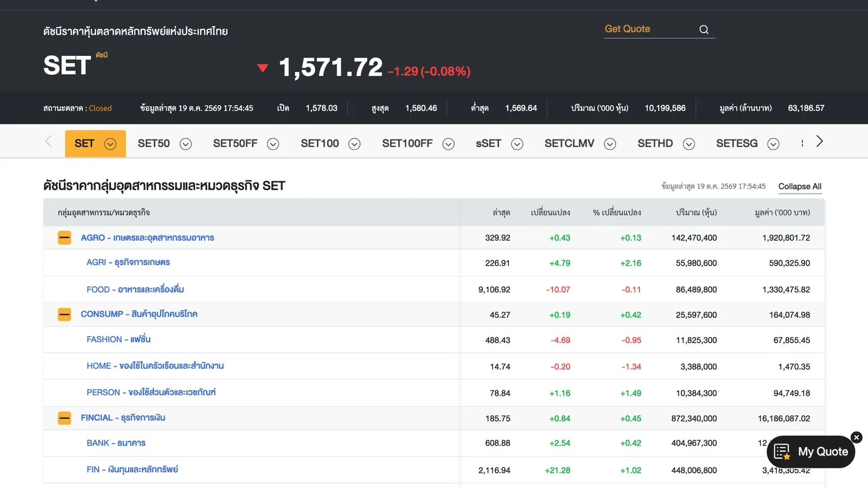The image size is (868, 488).
Task: Click the search magnifier icon in Get Quote
Action: [704, 29]
